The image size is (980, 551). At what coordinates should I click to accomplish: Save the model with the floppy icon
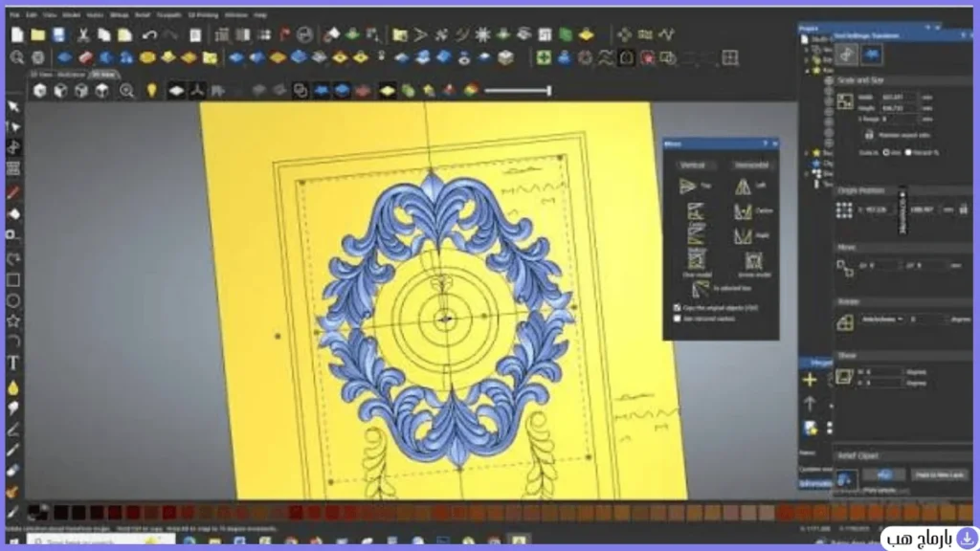[x=58, y=35]
